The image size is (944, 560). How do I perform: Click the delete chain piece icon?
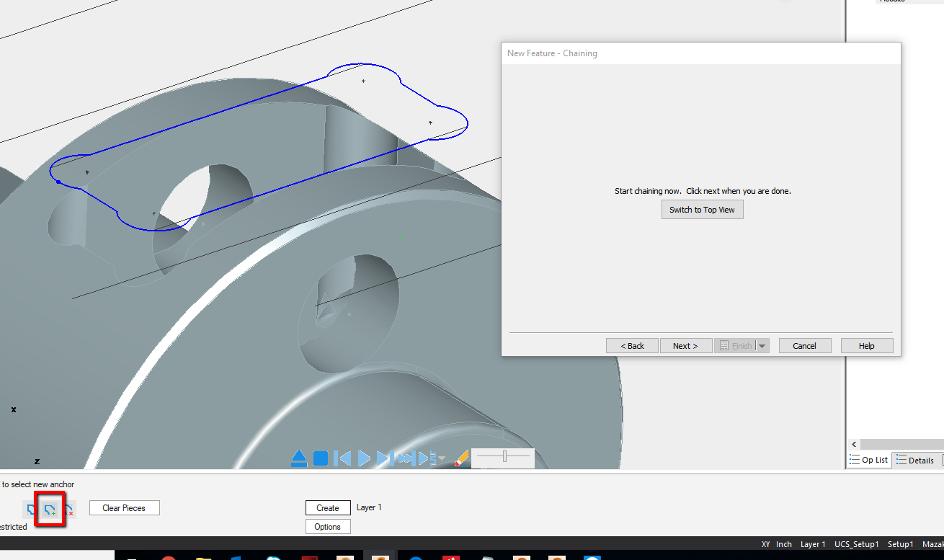click(68, 507)
